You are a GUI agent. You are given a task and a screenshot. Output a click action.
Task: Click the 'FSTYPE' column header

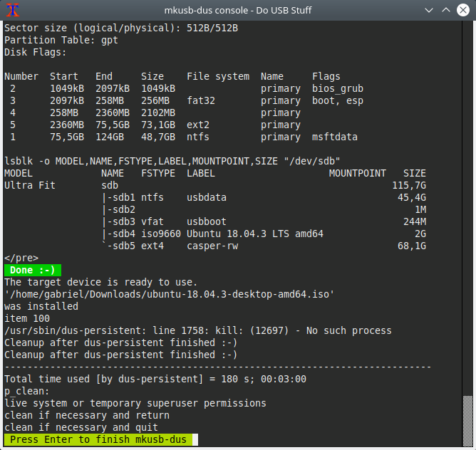(x=158, y=173)
